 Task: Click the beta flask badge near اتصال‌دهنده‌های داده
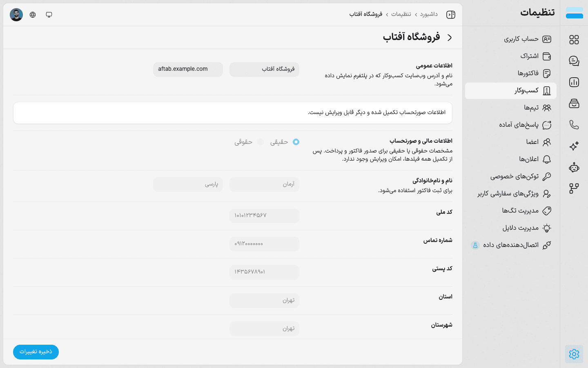click(475, 245)
